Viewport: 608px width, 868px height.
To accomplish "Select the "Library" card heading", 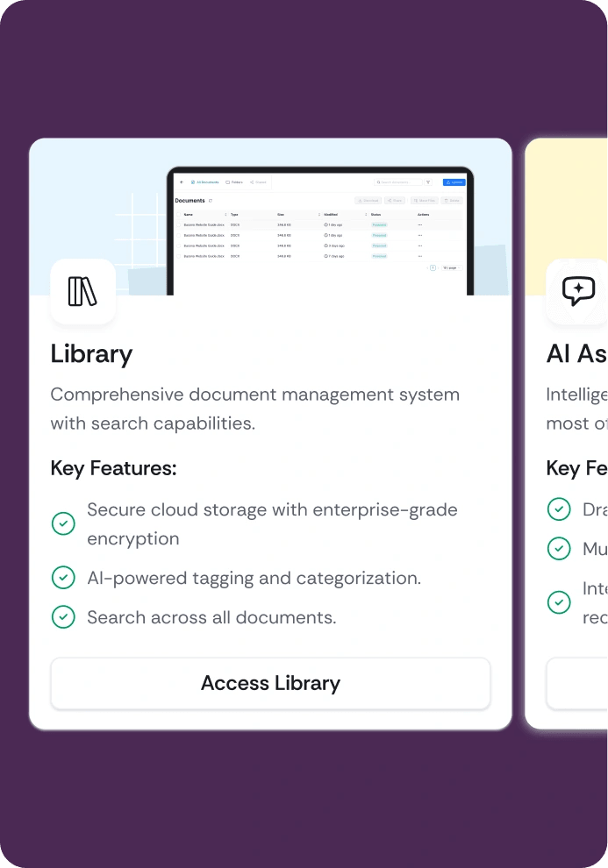I will click(91, 354).
